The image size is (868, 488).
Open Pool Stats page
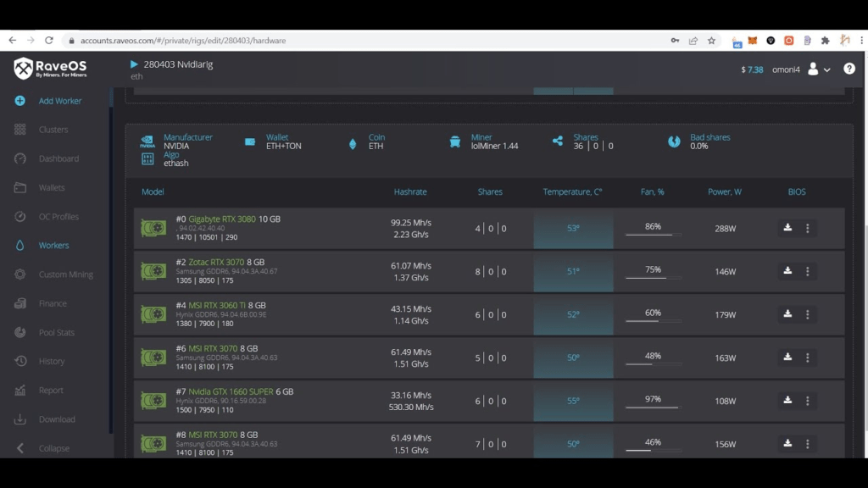56,332
